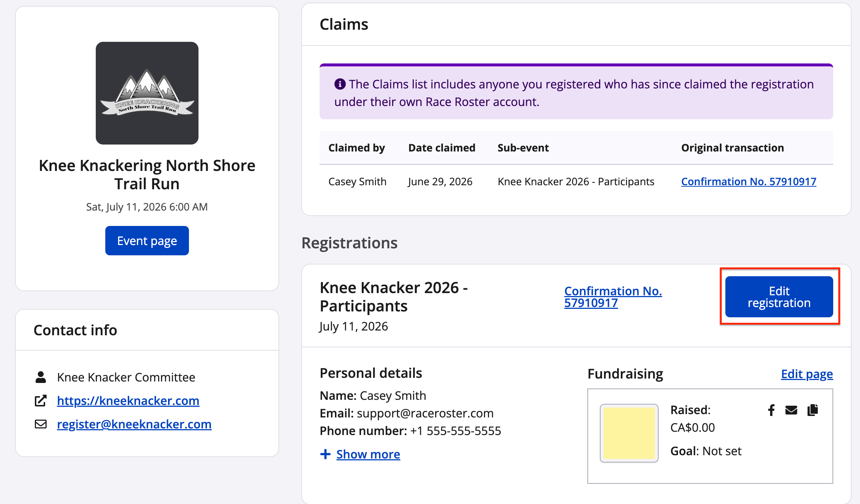This screenshot has width=860, height=504.
Task: Click Knee Knacker 2026 - Participants table cell
Action: [576, 182]
